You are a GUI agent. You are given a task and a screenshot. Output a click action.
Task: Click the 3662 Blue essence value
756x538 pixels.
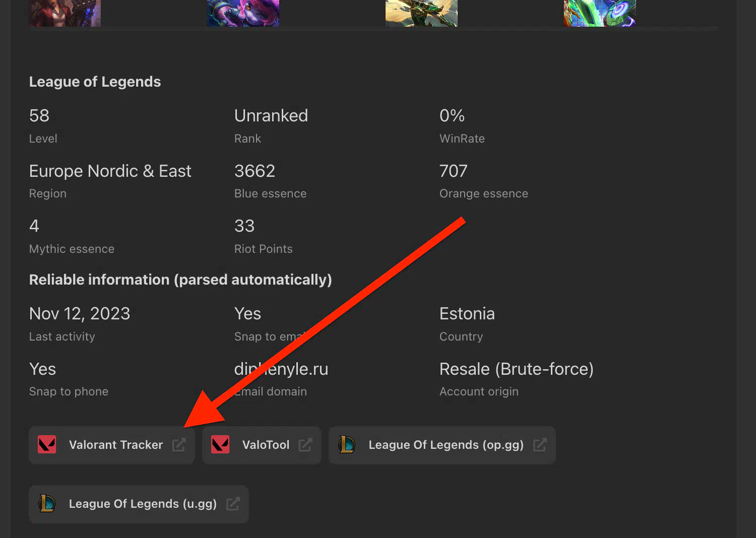coord(255,171)
